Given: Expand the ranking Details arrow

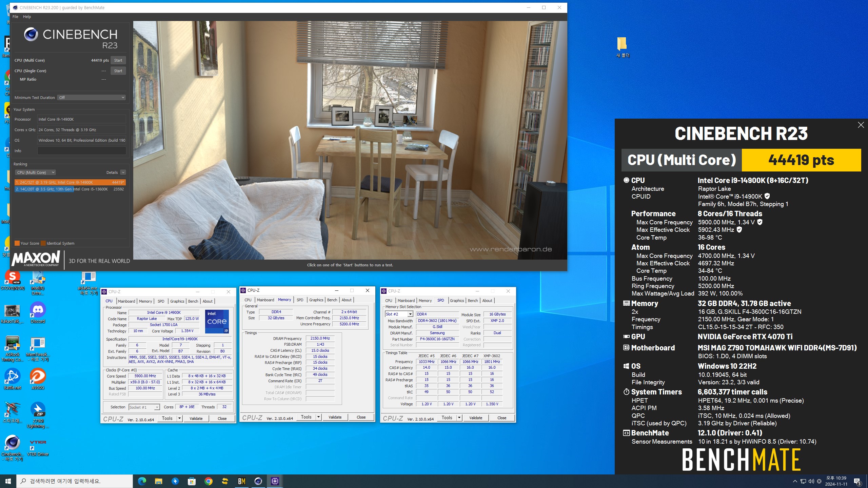Looking at the screenshot, I should pyautogui.click(x=123, y=172).
